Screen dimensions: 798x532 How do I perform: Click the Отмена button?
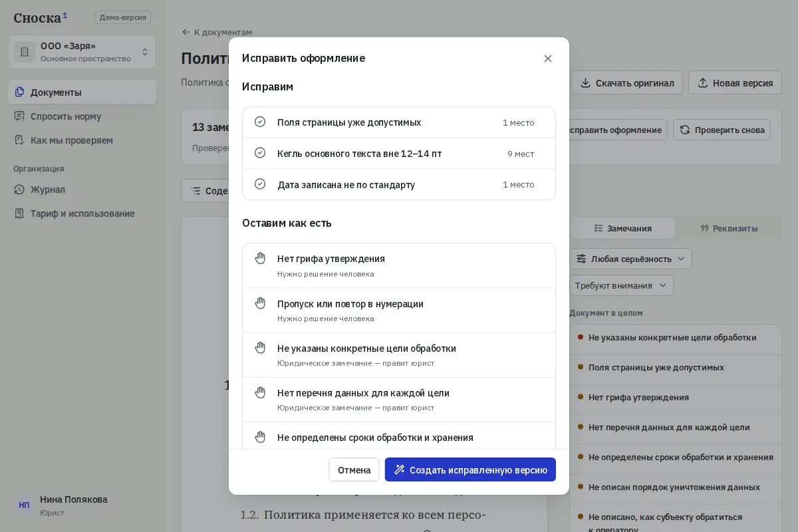point(354,469)
